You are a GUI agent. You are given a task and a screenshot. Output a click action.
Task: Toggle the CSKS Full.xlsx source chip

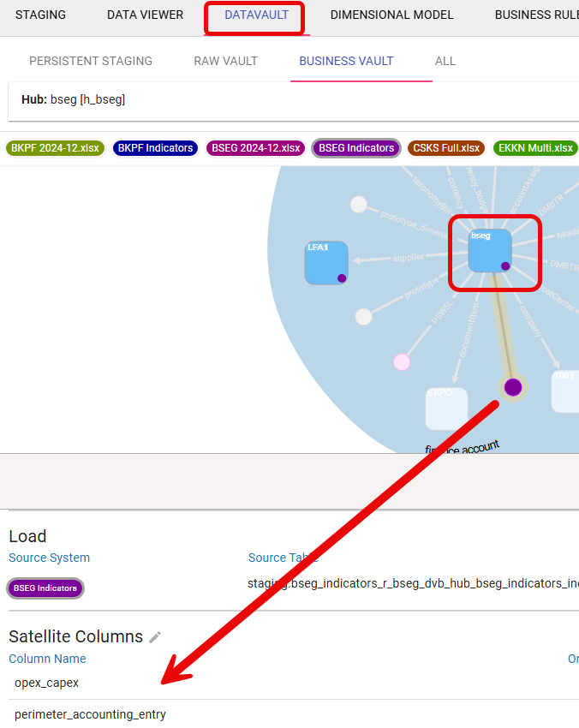pyautogui.click(x=445, y=148)
